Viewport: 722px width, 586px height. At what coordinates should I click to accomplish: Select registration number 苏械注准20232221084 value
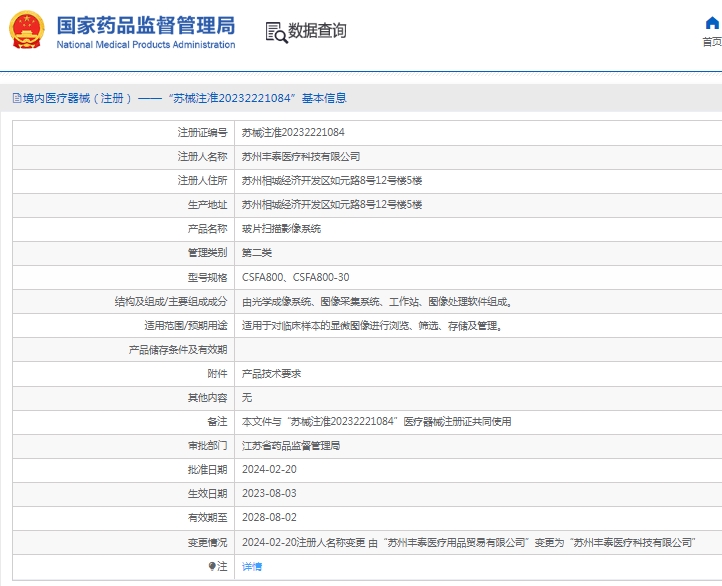293,133
